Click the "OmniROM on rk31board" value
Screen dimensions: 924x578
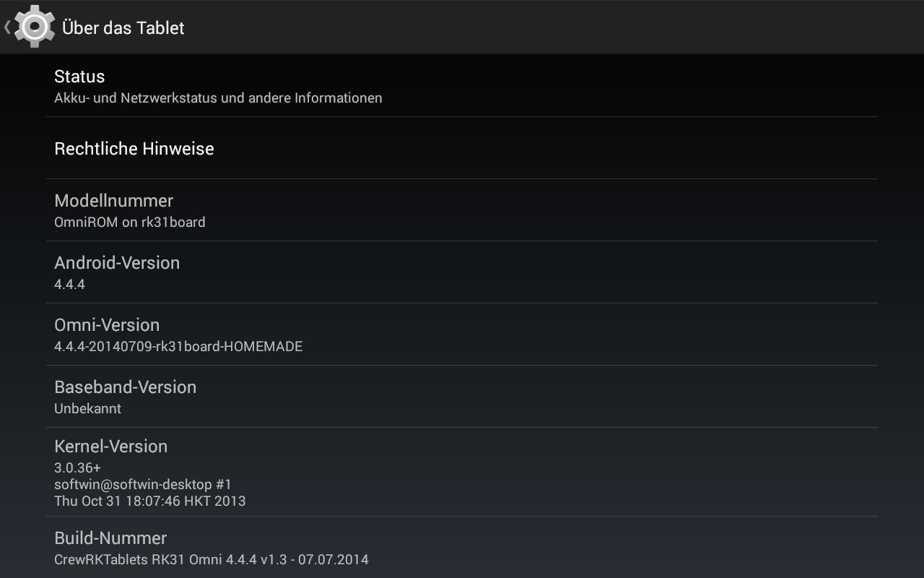(x=130, y=223)
